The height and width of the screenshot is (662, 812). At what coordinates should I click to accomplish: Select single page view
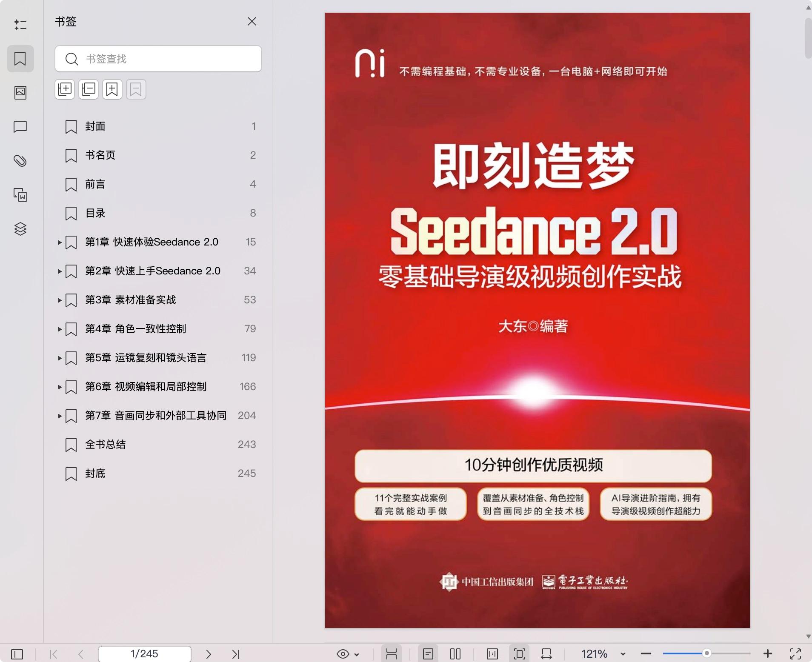click(428, 654)
